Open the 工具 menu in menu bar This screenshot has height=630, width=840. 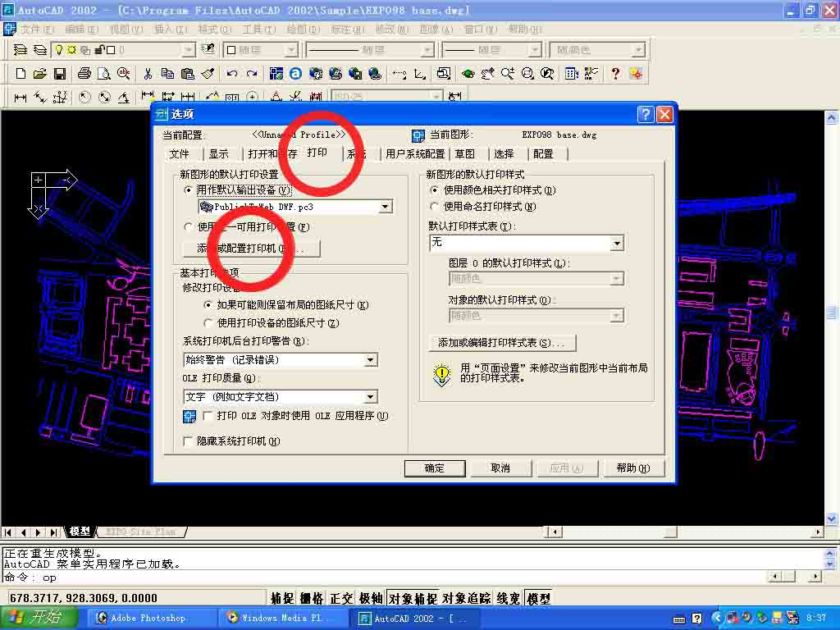[259, 29]
